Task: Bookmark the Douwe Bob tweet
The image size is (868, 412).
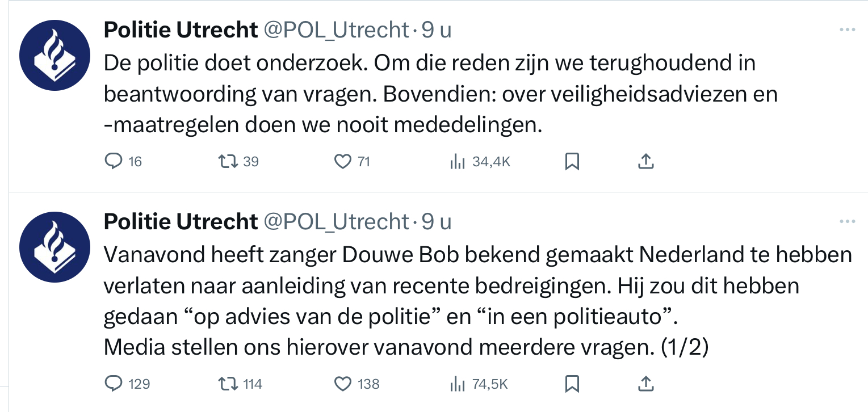Action: (x=572, y=384)
